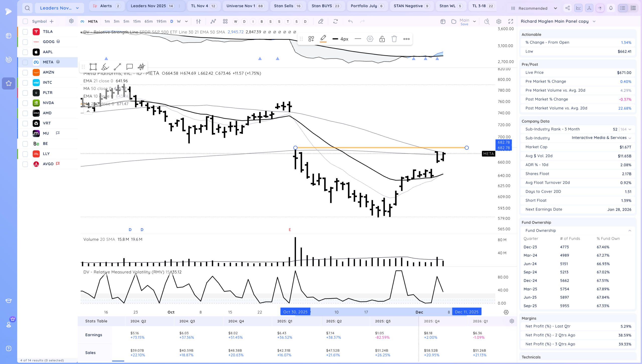Click the search magnifier icon

click(27, 8)
